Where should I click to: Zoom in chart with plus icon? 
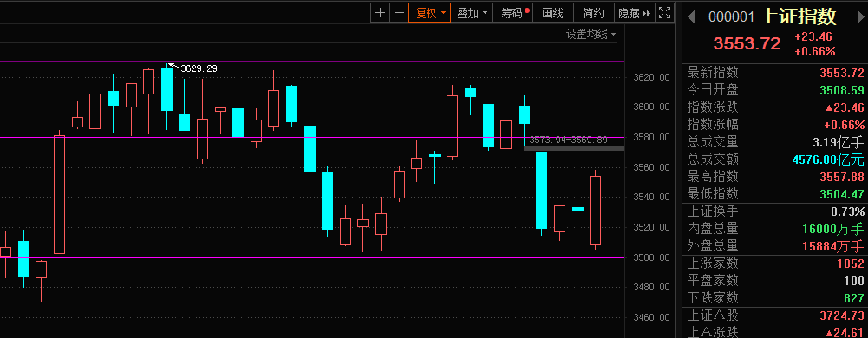tap(380, 13)
